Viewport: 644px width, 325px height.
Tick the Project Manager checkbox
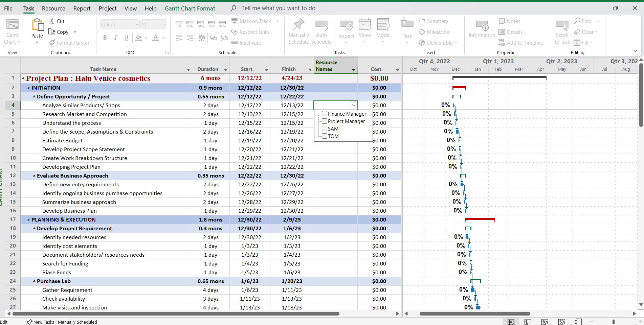coord(325,121)
